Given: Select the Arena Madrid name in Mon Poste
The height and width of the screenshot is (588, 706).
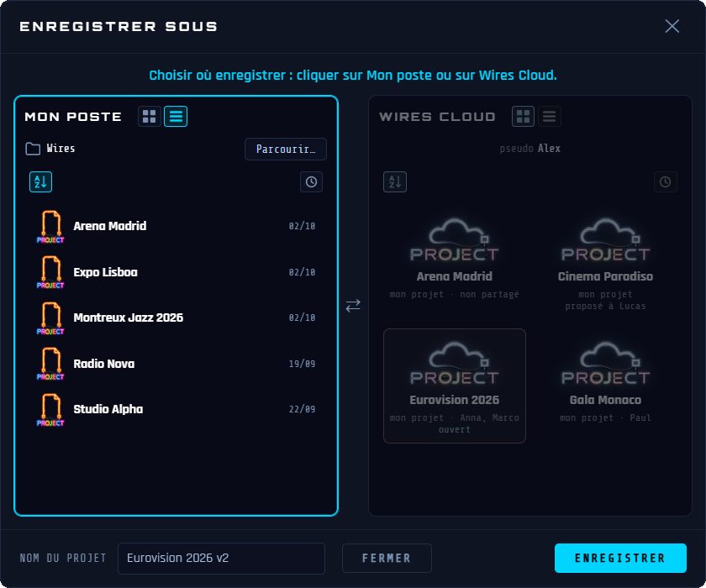Looking at the screenshot, I should coord(110,226).
